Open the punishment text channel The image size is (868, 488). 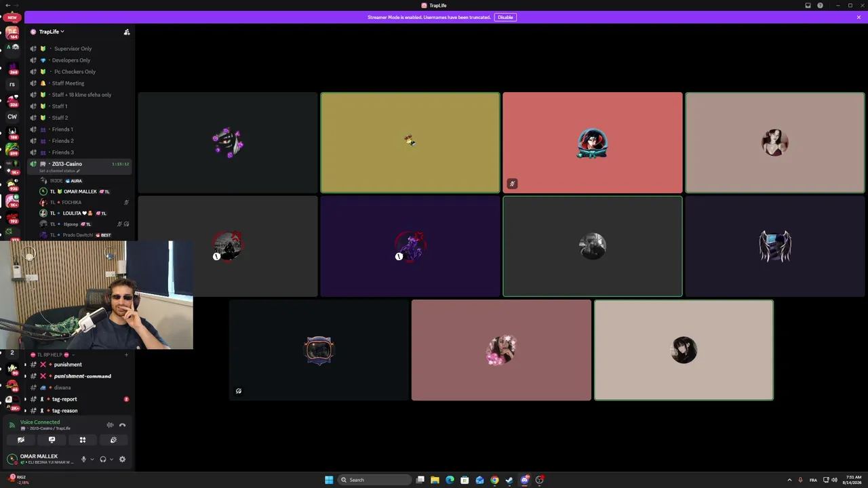[x=68, y=365]
